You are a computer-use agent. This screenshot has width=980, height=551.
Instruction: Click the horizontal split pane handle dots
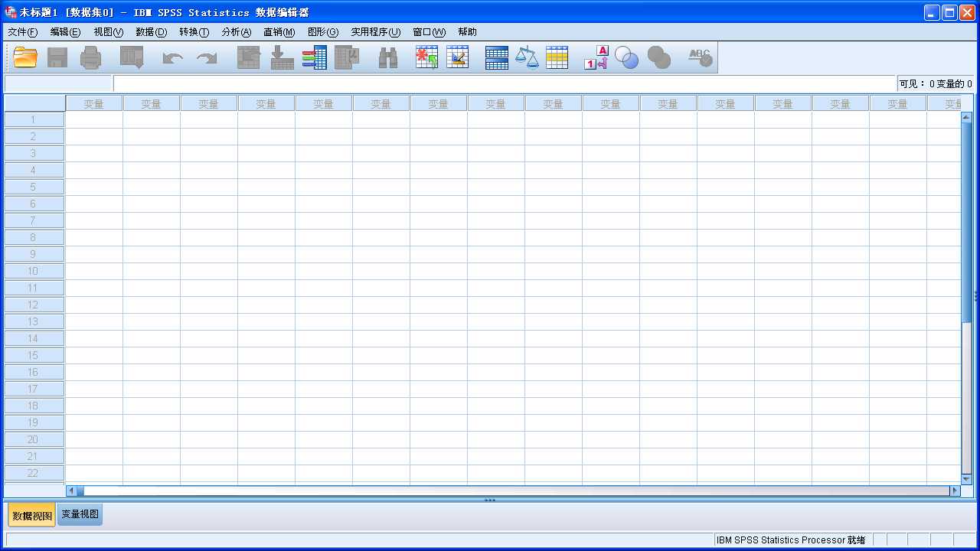(490, 500)
